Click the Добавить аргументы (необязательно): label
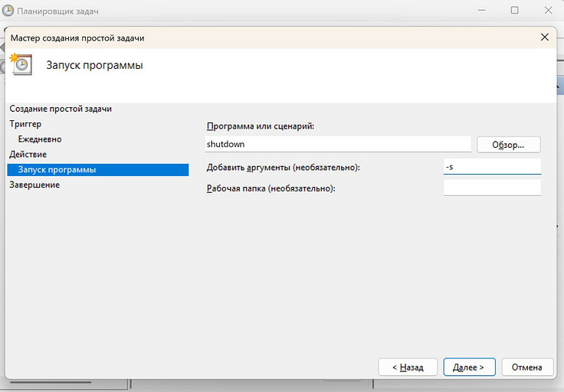Image resolution: width=564 pixels, height=392 pixels. point(283,168)
